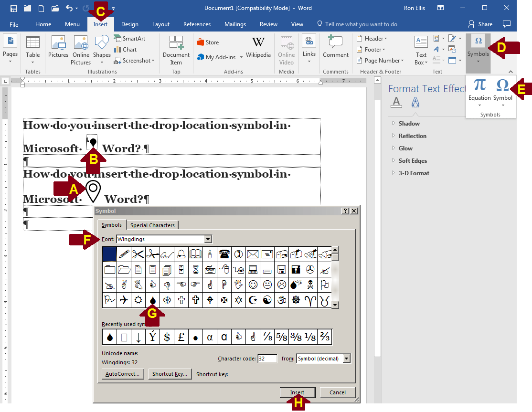Click the Shortcut Key... button
The width and height of the screenshot is (532, 412).
[x=170, y=374]
